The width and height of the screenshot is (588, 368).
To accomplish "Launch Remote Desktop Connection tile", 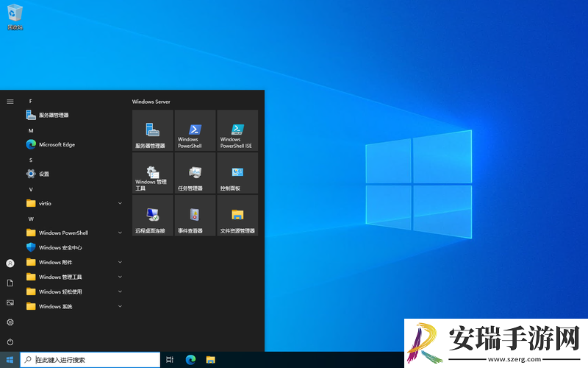I will 153,216.
